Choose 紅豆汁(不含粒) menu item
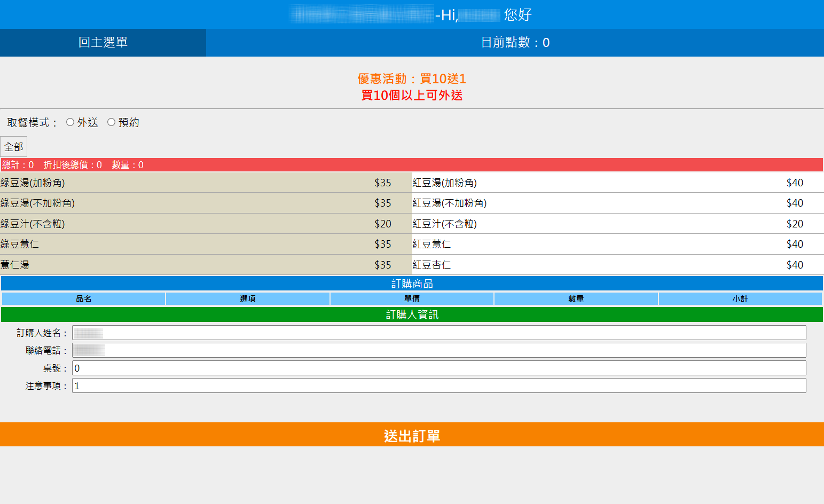 tap(618, 224)
